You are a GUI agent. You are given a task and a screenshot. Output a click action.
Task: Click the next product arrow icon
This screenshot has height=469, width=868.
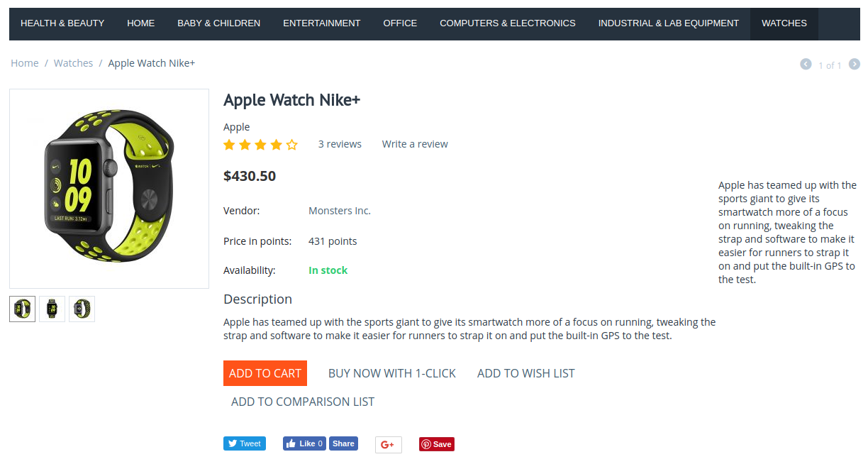coord(855,64)
